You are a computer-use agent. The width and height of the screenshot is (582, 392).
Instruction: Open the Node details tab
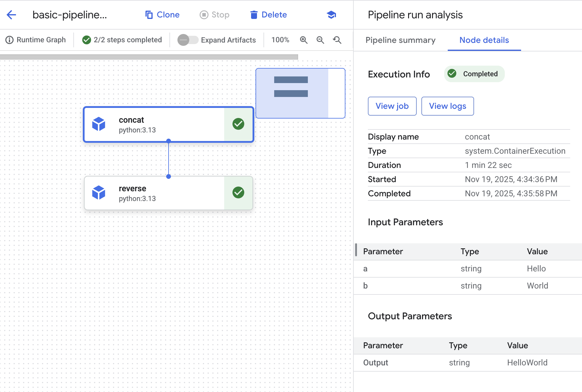point(484,40)
